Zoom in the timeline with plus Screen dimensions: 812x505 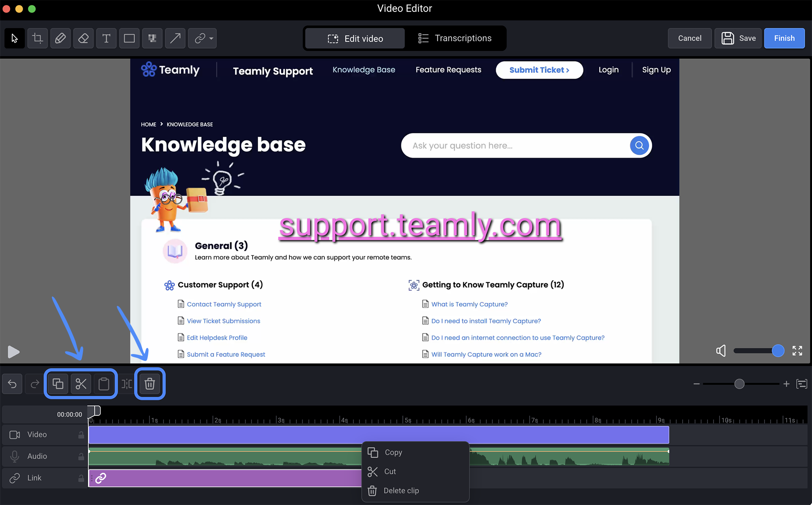[786, 384]
